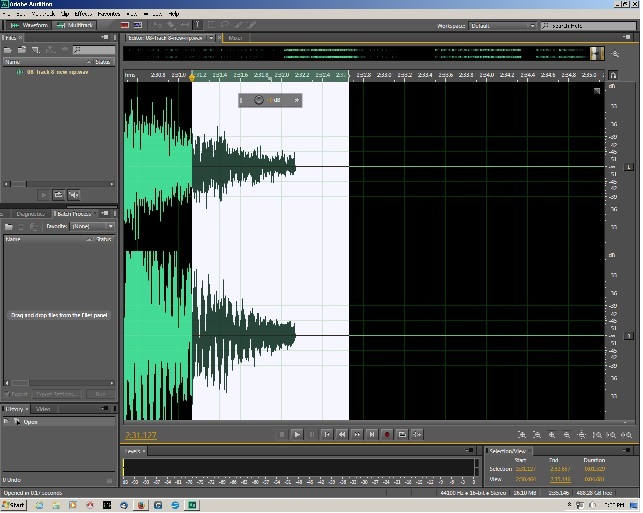The image size is (643, 513).
Task: Click the Stop button in transport
Action: pyautogui.click(x=282, y=434)
